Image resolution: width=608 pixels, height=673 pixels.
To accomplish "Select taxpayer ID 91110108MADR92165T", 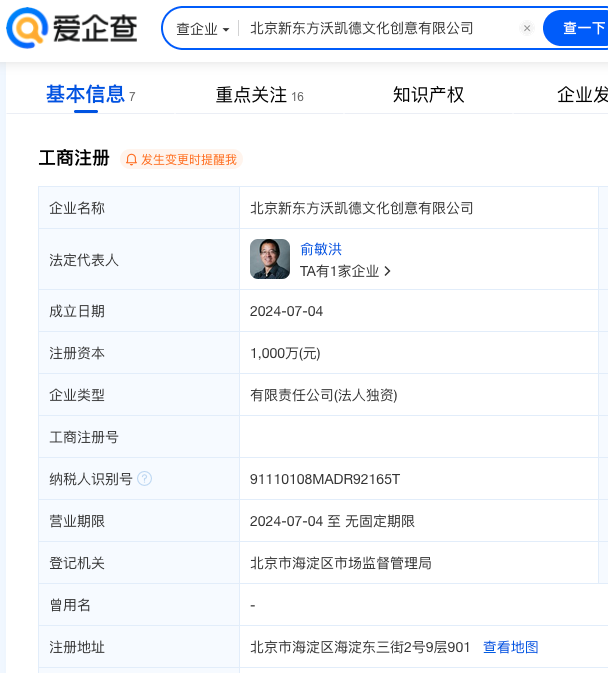I will [325, 479].
